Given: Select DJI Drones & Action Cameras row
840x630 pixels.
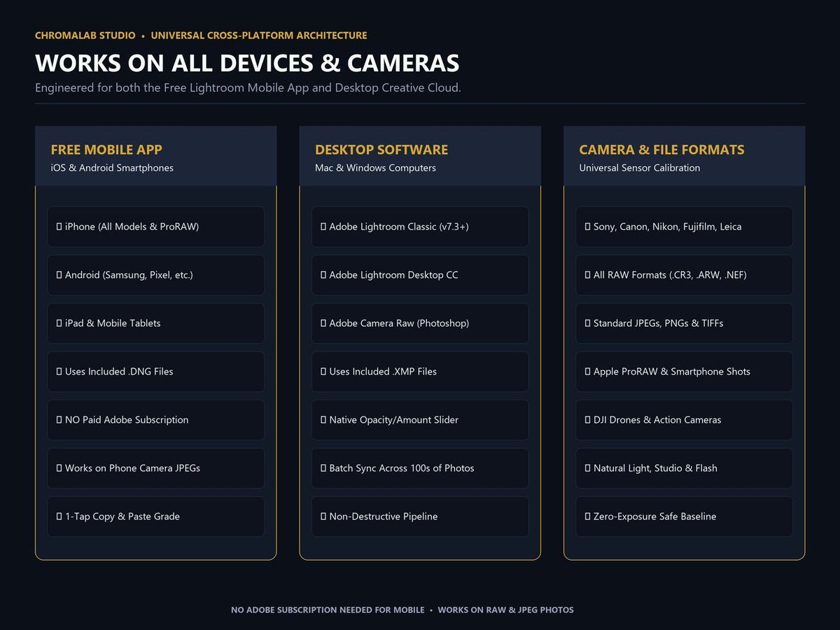Looking at the screenshot, I should [685, 420].
